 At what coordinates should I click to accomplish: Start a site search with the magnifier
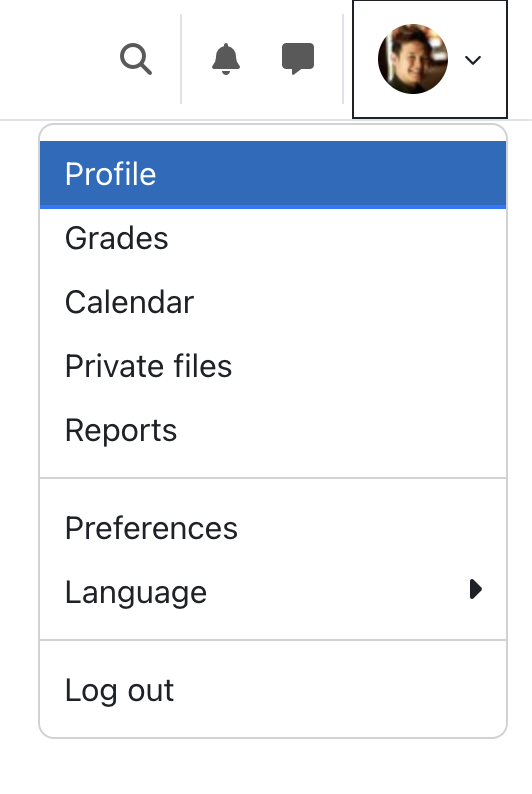(136, 59)
